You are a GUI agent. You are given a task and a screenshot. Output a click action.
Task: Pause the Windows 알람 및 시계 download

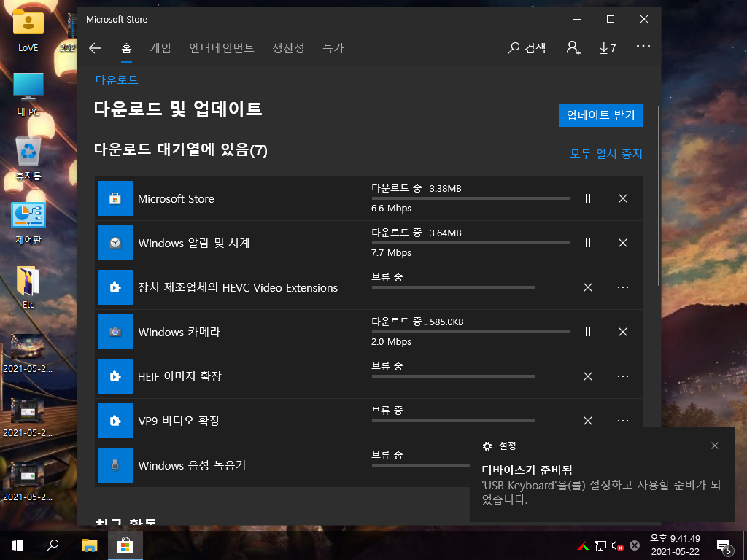click(588, 243)
